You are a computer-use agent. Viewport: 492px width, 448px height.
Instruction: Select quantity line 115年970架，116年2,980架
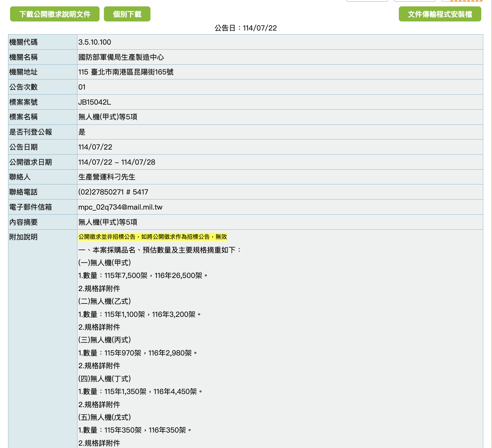138,353
